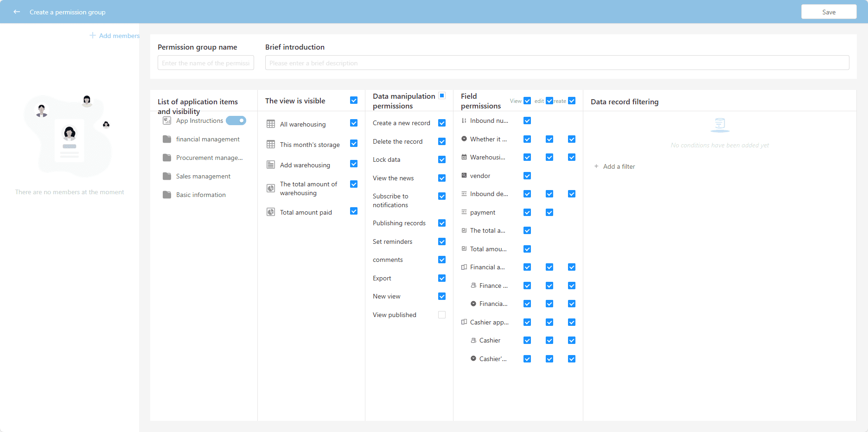Image resolution: width=868 pixels, height=432 pixels.
Task: Click the back arrow in header
Action: (x=17, y=12)
